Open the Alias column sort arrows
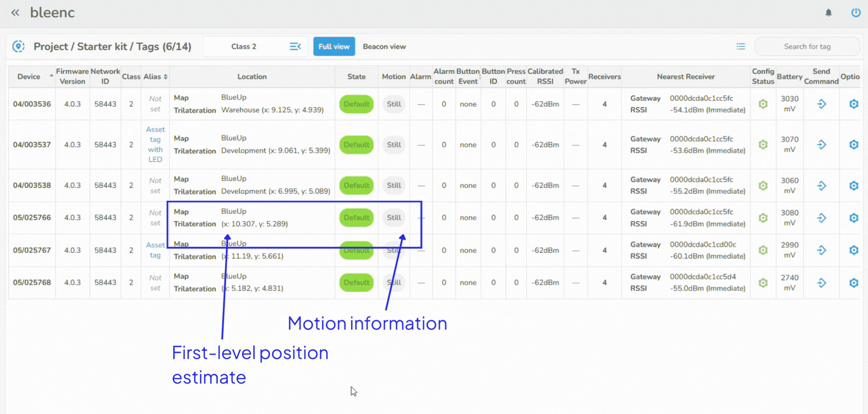The height and width of the screenshot is (414, 868). (x=165, y=76)
